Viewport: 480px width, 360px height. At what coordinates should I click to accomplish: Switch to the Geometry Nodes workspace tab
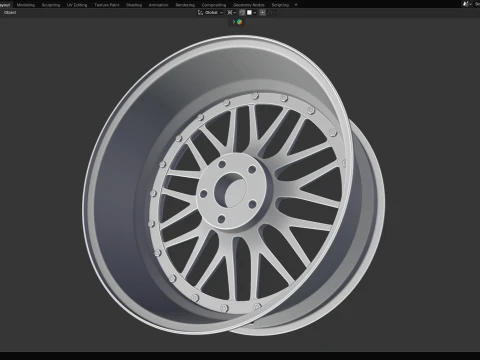point(249,5)
